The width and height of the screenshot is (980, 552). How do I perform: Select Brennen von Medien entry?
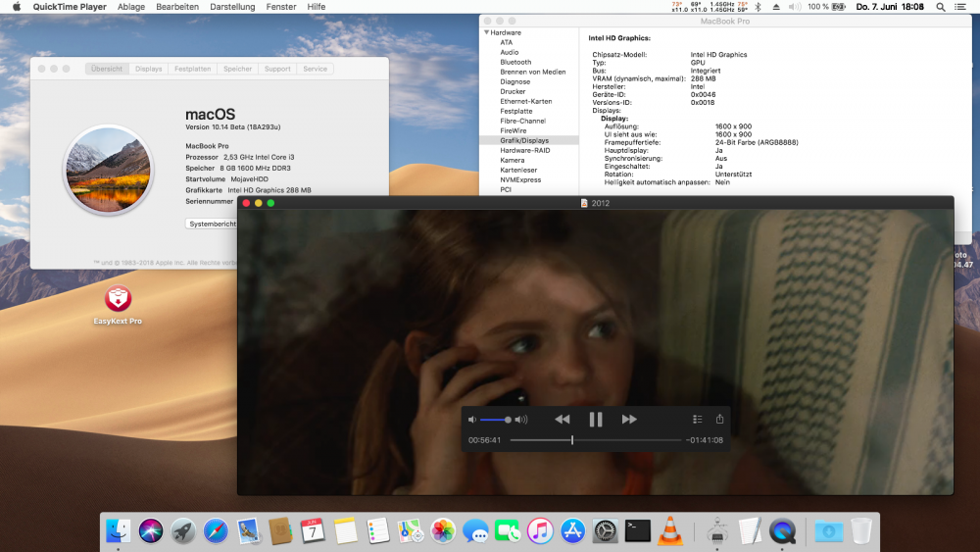pos(532,72)
